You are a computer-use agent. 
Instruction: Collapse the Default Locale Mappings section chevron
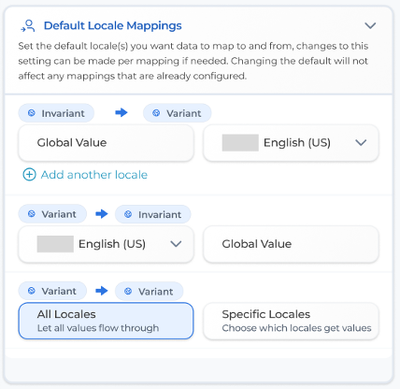coord(370,26)
